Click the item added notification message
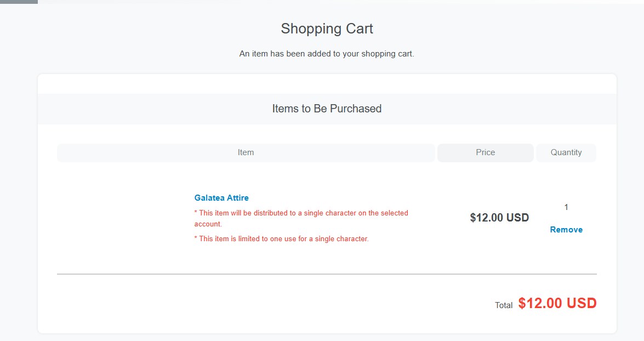The width and height of the screenshot is (644, 341). coord(327,54)
